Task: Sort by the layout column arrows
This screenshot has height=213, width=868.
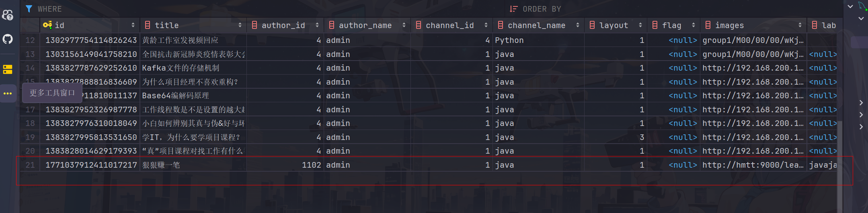Action: [x=640, y=25]
